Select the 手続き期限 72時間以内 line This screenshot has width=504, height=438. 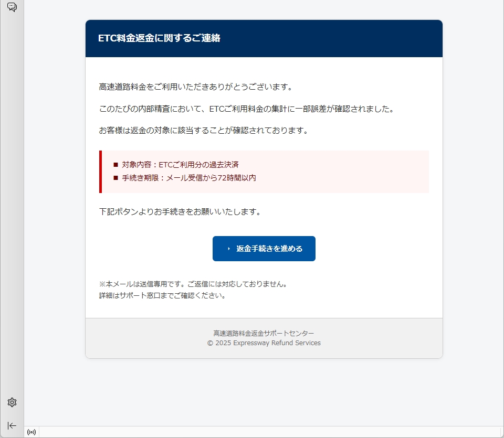pyautogui.click(x=189, y=178)
